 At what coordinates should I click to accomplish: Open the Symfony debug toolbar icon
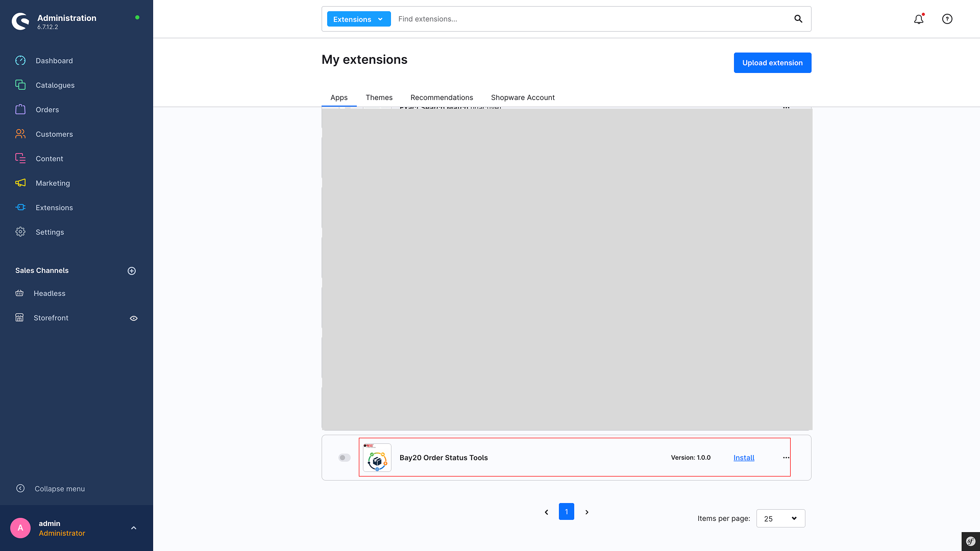(971, 541)
